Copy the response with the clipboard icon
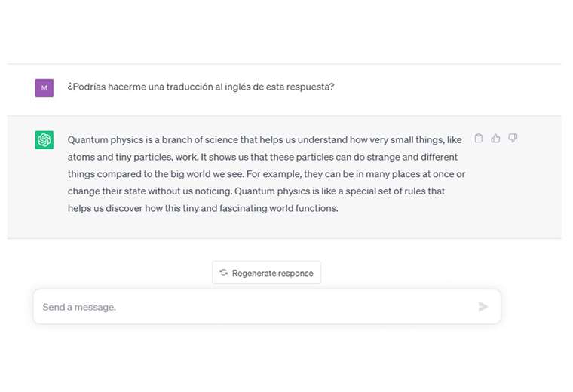 [x=479, y=139]
